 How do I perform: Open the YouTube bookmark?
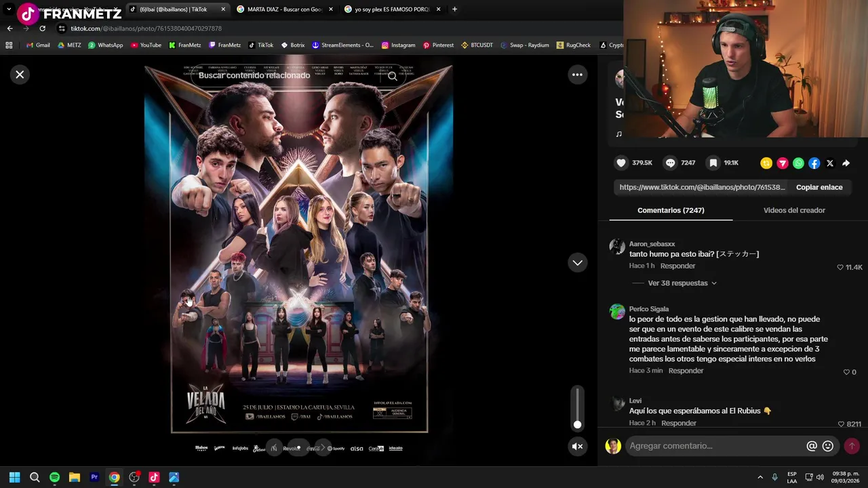(146, 45)
